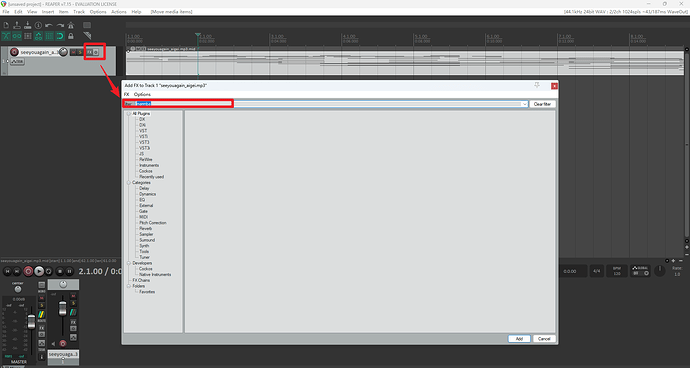Screen dimensions: 690x368
Task: Collapse the Categories tree node
Action: coord(129,182)
